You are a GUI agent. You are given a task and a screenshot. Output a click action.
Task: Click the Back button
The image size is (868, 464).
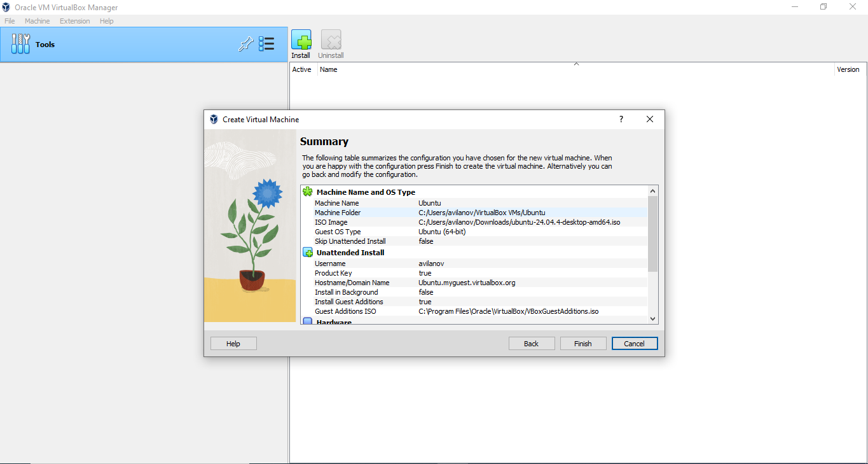(x=532, y=344)
